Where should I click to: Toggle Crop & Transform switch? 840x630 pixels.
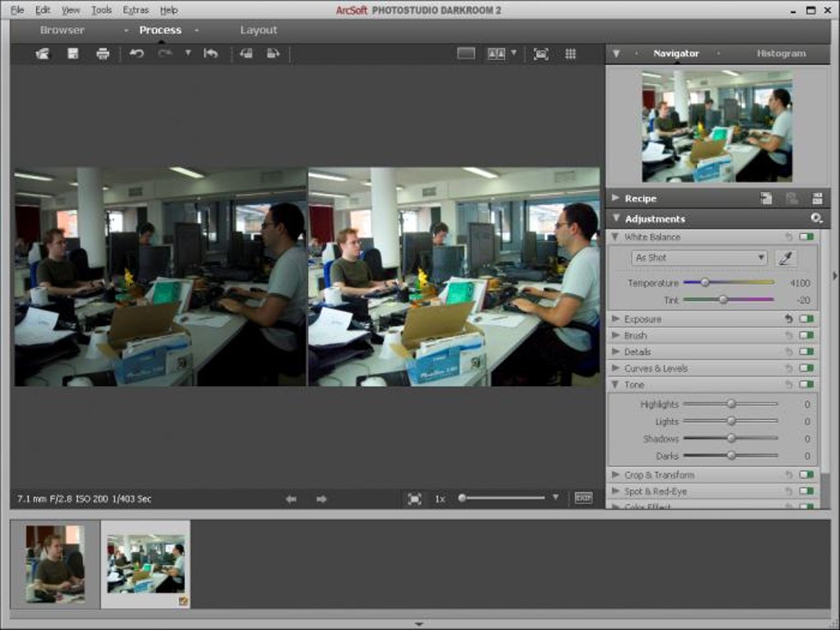pyautogui.click(x=806, y=474)
